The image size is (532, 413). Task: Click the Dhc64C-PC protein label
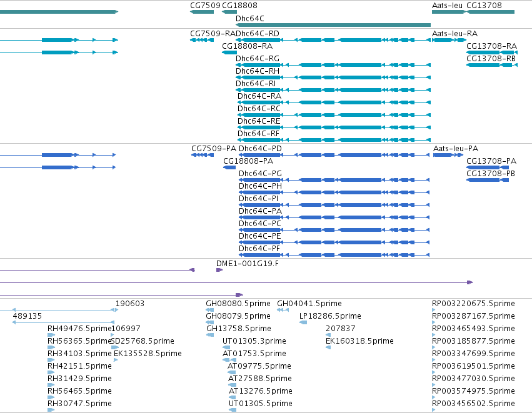(260, 224)
